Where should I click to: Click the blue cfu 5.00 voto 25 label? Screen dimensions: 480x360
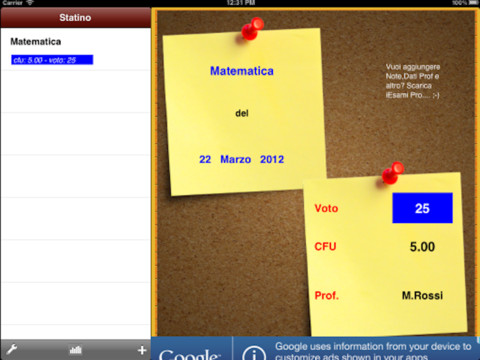click(52, 60)
